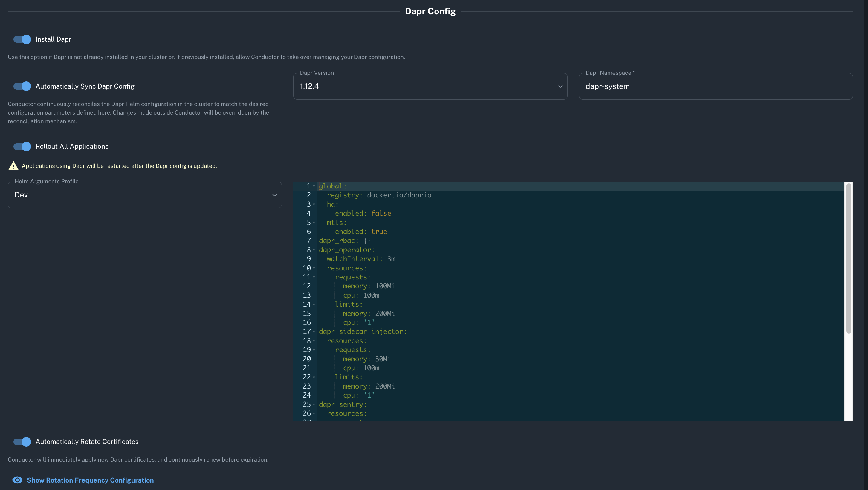This screenshot has width=868, height=490.
Task: Click line number 2 in the gutter
Action: (309, 195)
